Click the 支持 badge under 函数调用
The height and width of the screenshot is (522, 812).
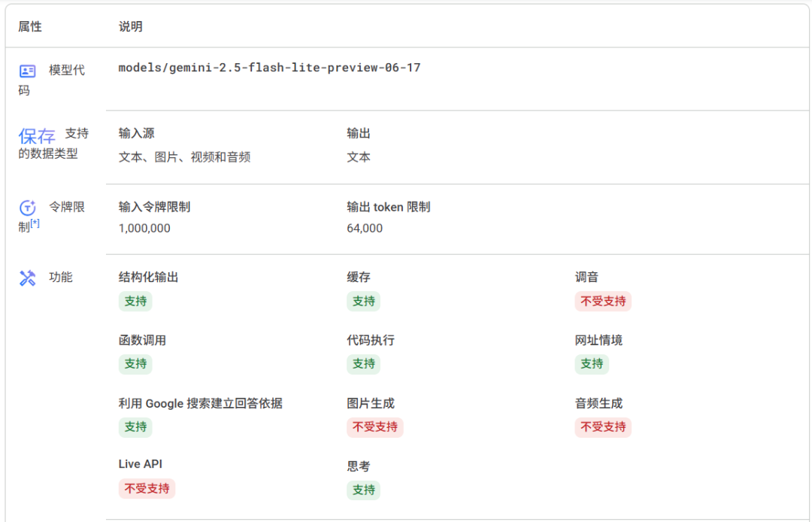(135, 364)
